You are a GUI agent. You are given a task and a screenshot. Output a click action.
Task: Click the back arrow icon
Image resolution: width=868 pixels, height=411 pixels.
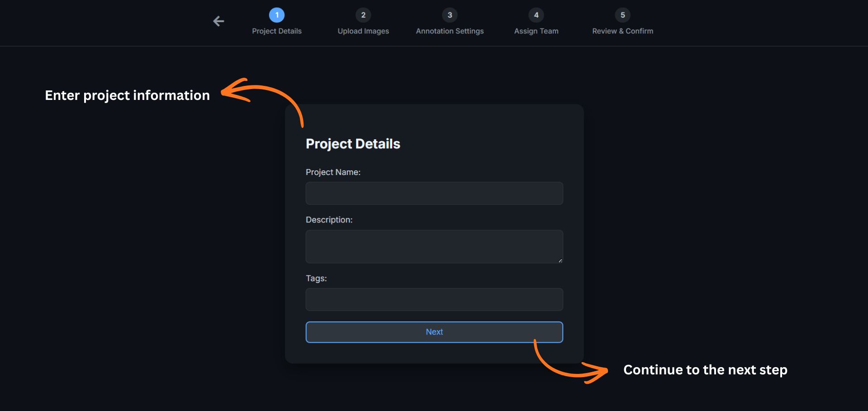218,21
